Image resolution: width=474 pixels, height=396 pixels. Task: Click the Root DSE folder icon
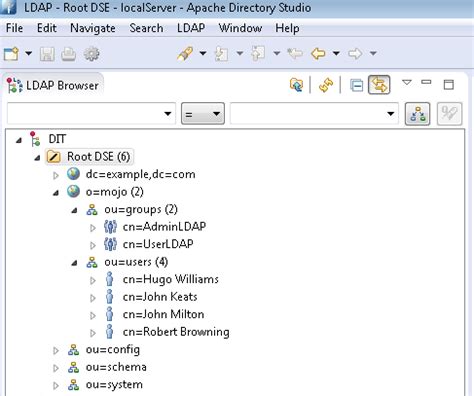click(54, 157)
